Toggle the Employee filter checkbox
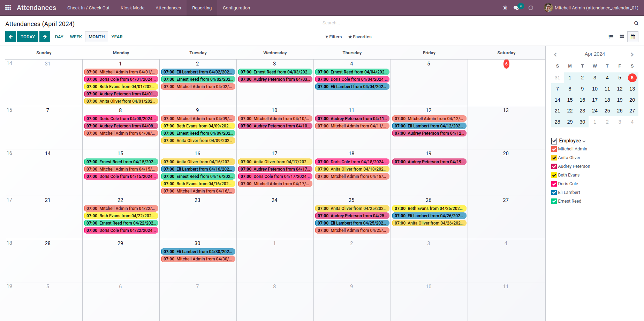Screen dimensions: 644x321 (x=554, y=141)
